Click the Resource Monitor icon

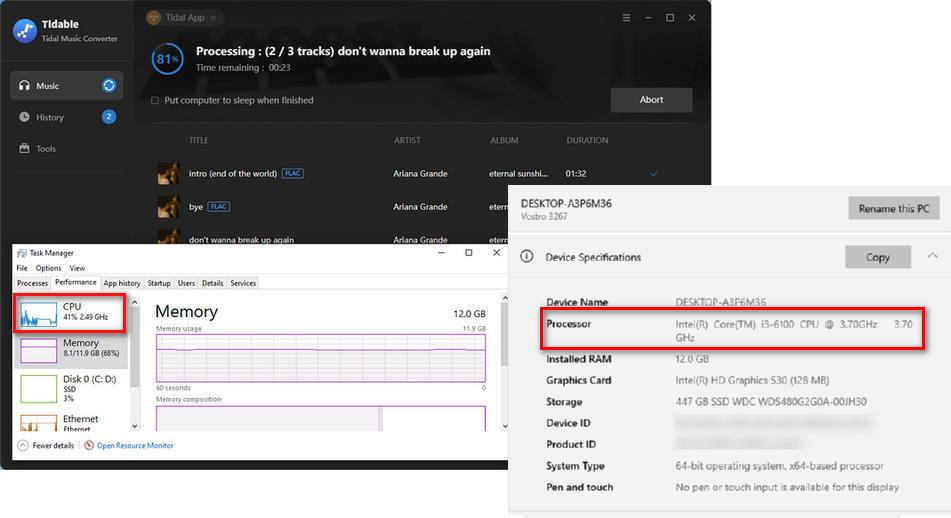point(89,445)
